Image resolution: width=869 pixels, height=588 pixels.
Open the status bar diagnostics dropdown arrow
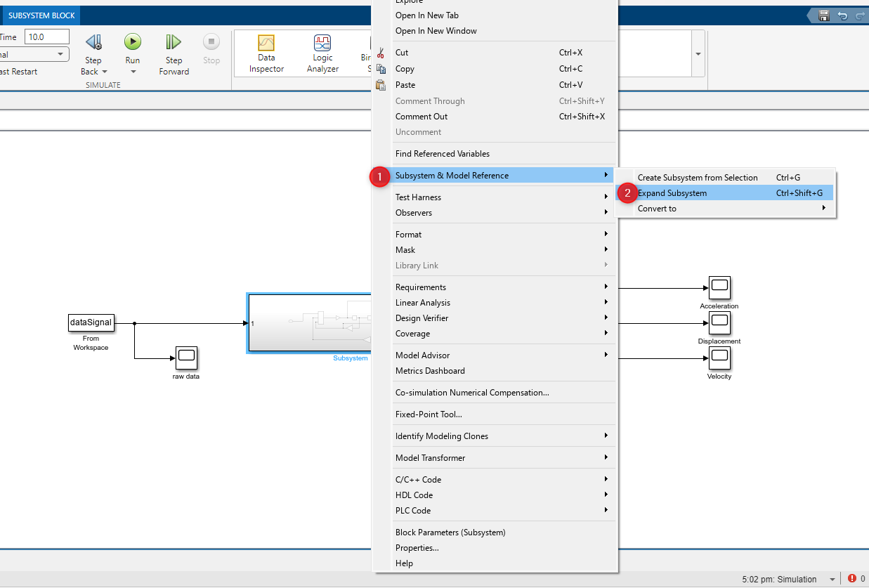click(832, 580)
